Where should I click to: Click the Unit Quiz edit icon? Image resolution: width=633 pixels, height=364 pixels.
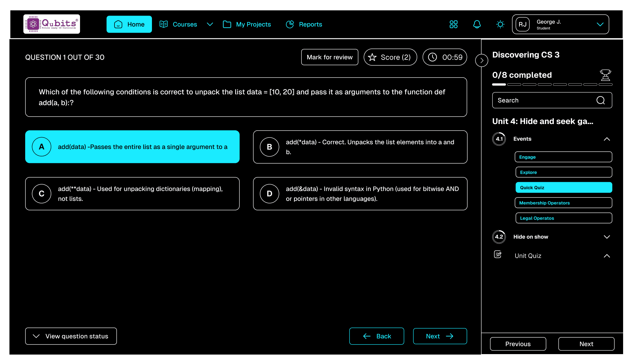(x=498, y=255)
